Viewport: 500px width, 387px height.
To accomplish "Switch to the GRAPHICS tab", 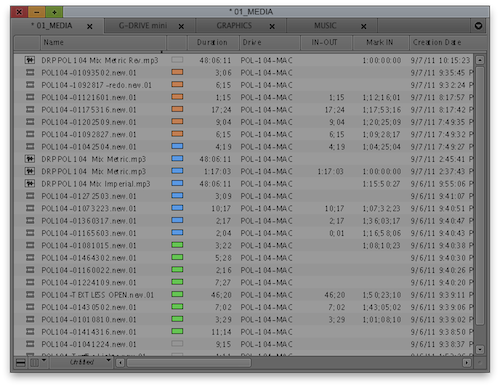I will pos(234,26).
